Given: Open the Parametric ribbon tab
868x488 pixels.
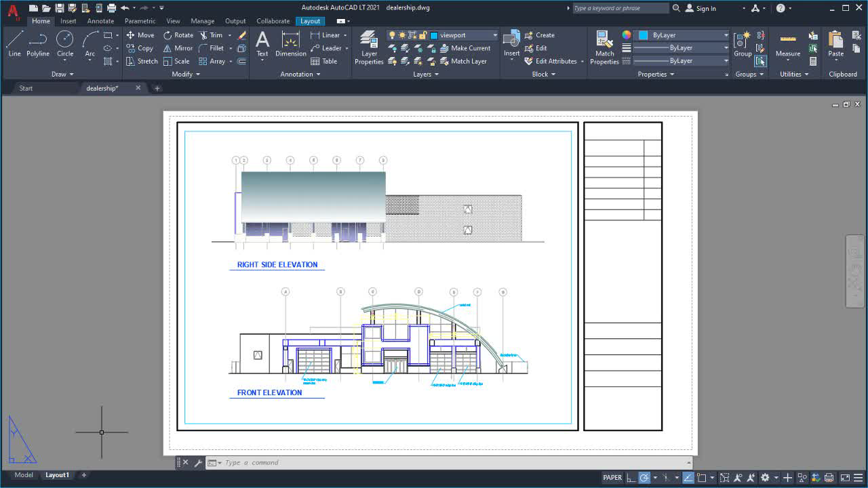Looking at the screenshot, I should [x=140, y=21].
